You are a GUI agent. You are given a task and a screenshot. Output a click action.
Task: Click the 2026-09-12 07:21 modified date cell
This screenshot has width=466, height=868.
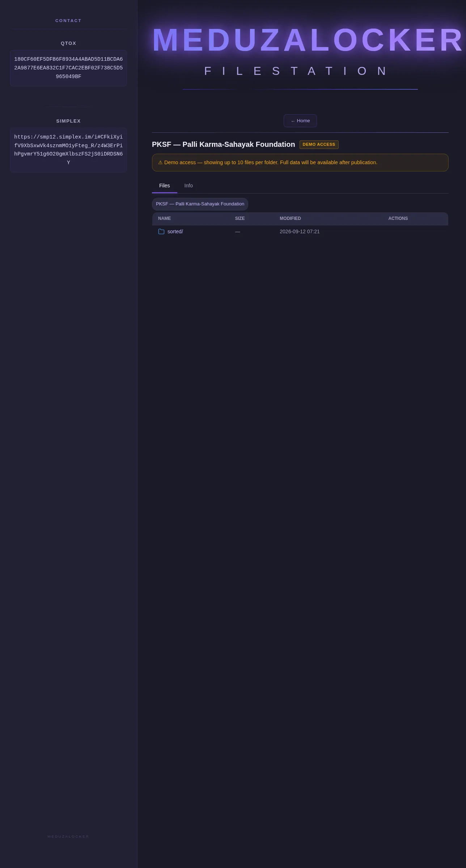point(300,231)
